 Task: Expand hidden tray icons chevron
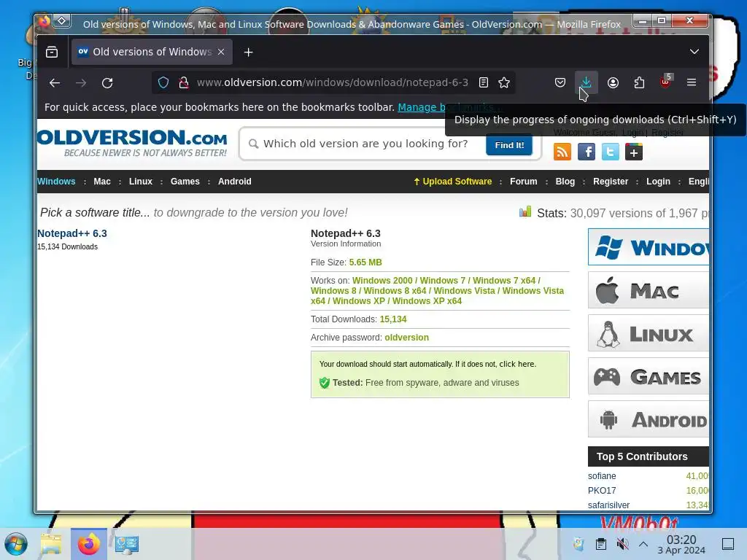643,544
